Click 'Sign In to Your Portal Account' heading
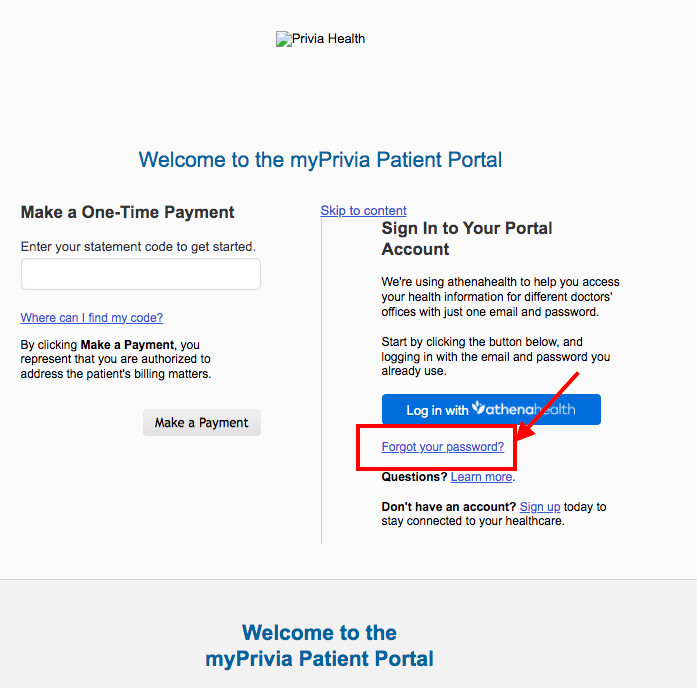697x688 pixels. (467, 239)
